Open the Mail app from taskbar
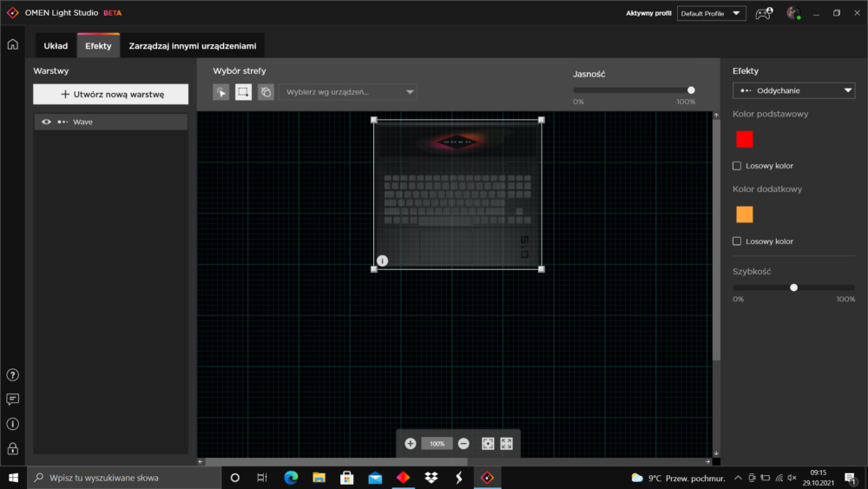This screenshot has height=489, width=868. tap(375, 478)
